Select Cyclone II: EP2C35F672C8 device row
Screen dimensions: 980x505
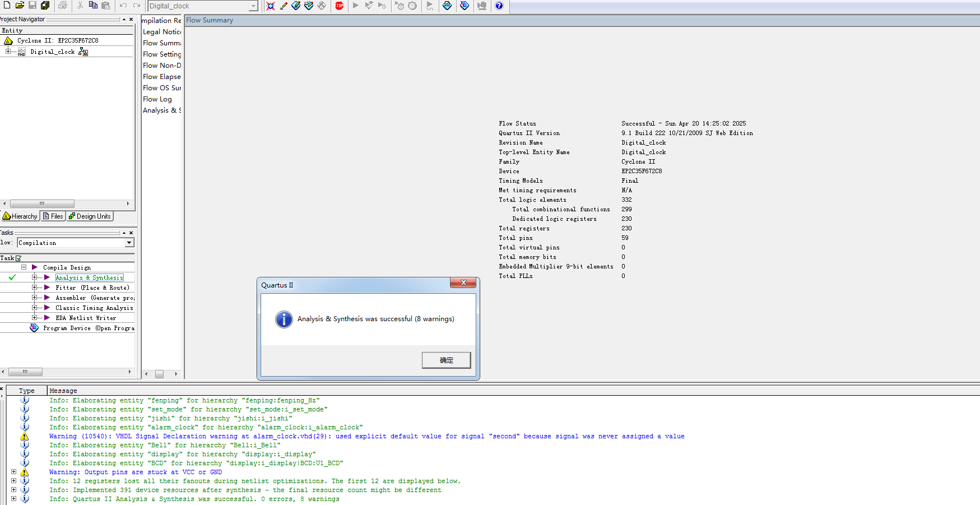pyautogui.click(x=58, y=40)
